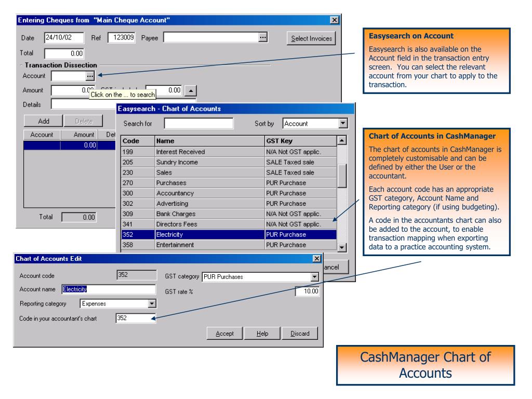
Task: Select the Bank Charges row
Action: pyautogui.click(x=229, y=214)
